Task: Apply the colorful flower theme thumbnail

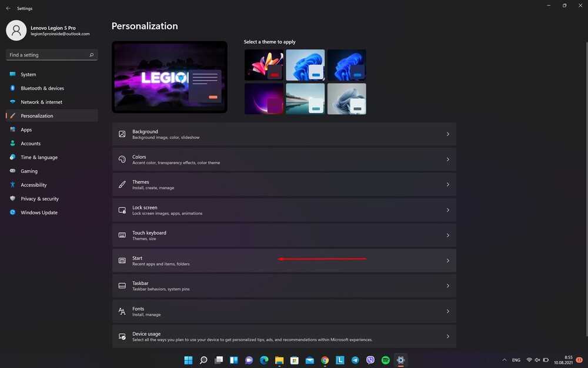Action: (x=264, y=65)
